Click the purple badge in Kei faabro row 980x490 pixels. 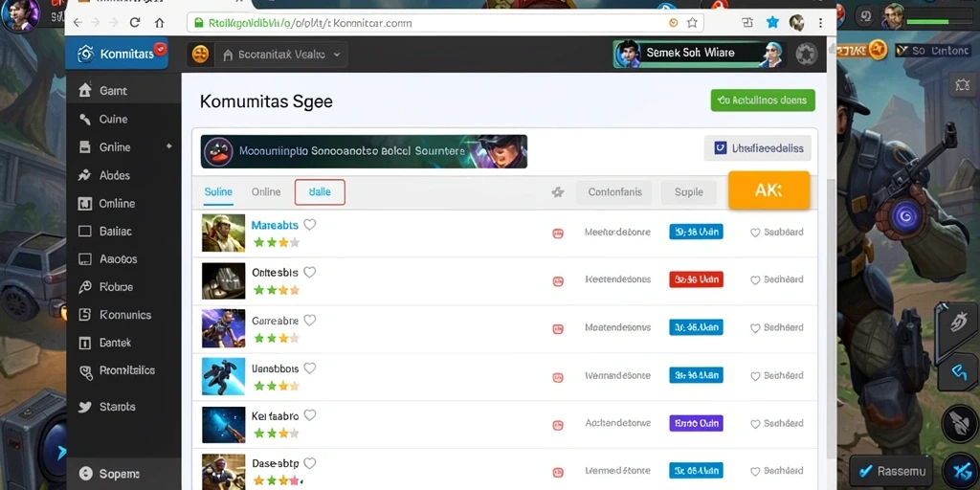click(697, 423)
